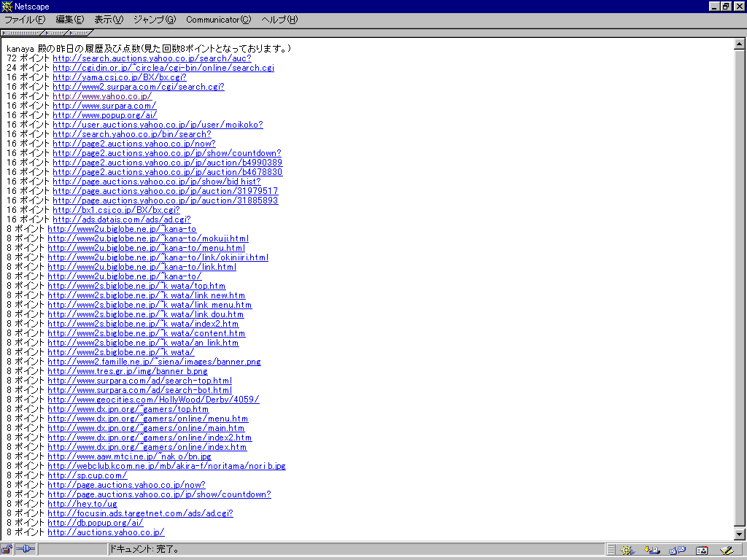Open the www.popup.org/ai/ link
The height and width of the screenshot is (560, 747).
pos(105,116)
